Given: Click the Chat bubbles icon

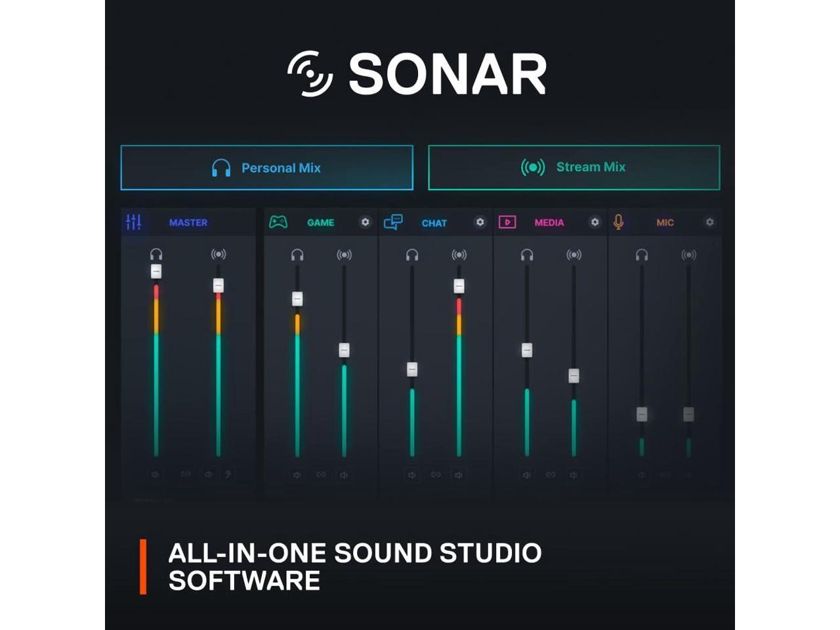Looking at the screenshot, I should pyautogui.click(x=393, y=222).
